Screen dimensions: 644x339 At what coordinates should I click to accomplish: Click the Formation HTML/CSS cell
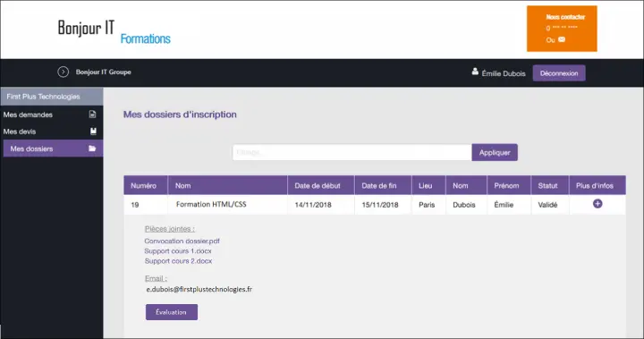click(227, 205)
